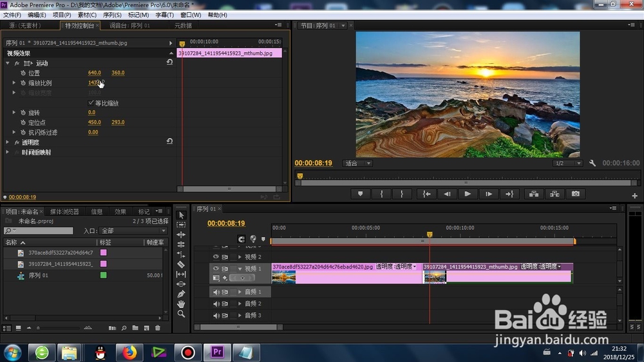Click Mark In button
644x362 pixels.
click(x=381, y=194)
